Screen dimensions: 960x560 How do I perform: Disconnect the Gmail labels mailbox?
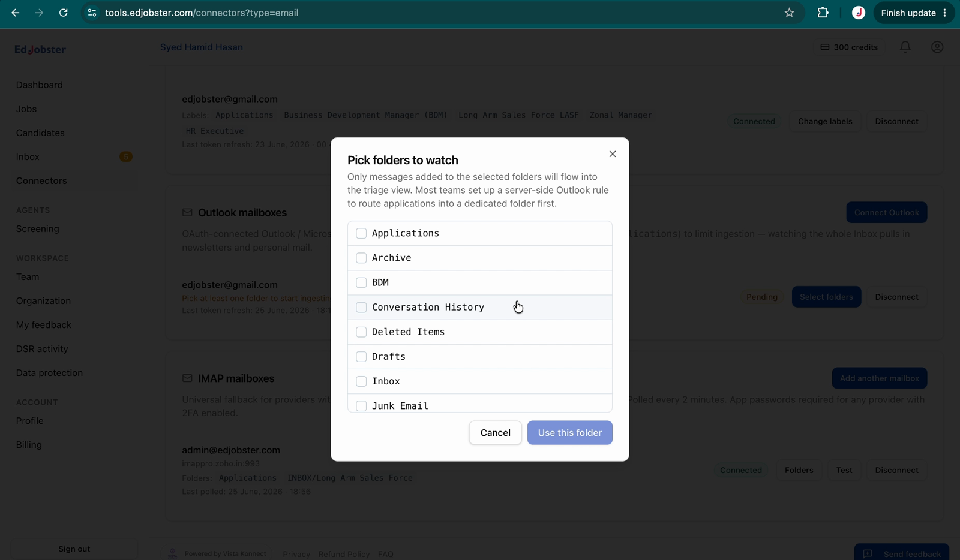click(896, 121)
